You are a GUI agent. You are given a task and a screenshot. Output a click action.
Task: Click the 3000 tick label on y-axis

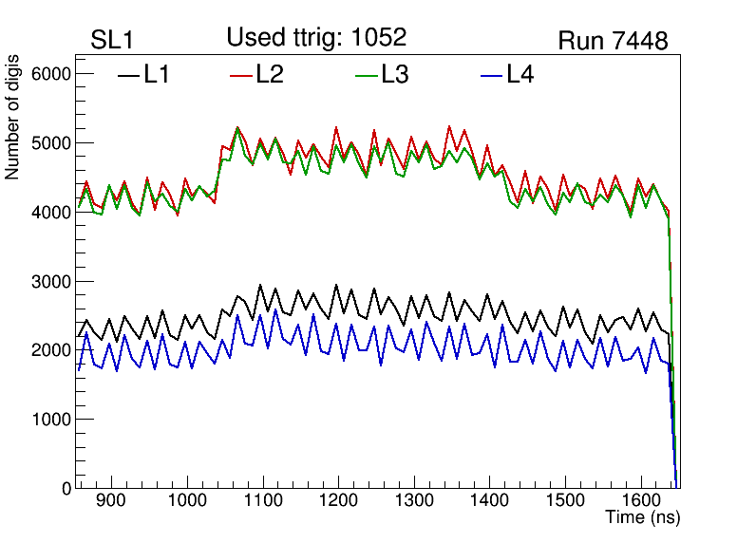50,282
